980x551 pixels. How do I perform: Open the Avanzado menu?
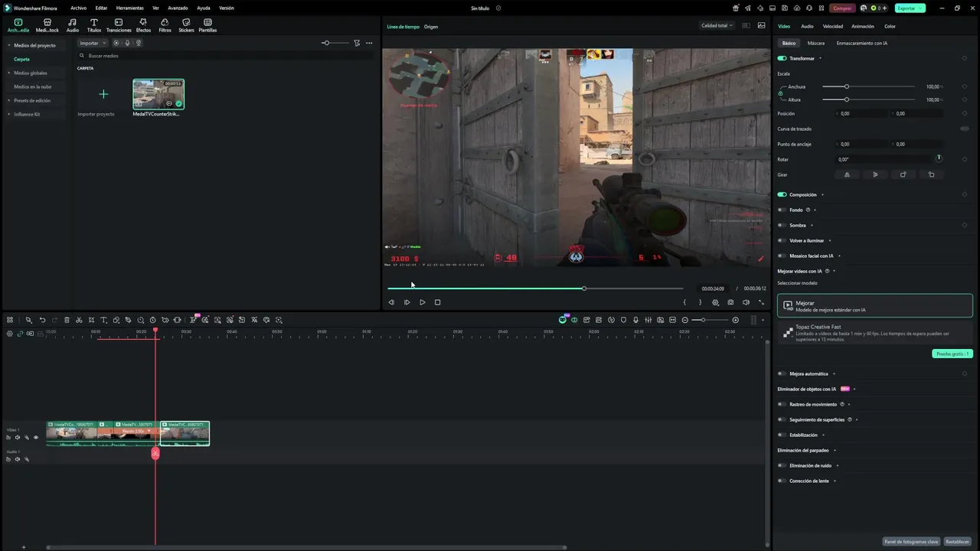pos(178,8)
